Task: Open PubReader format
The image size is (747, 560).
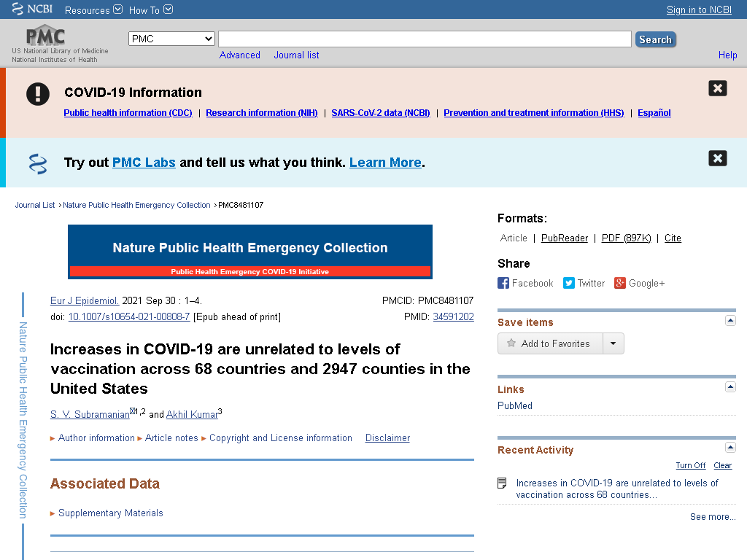Action: 565,238
